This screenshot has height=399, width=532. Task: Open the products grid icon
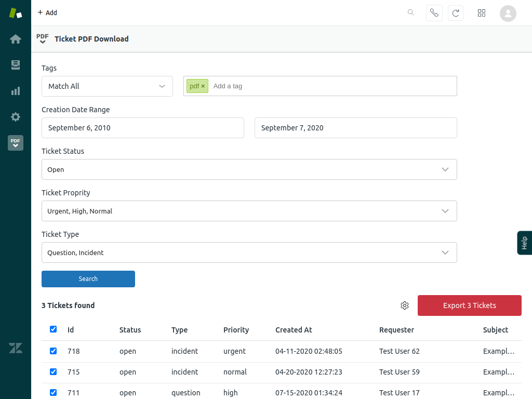(482, 13)
